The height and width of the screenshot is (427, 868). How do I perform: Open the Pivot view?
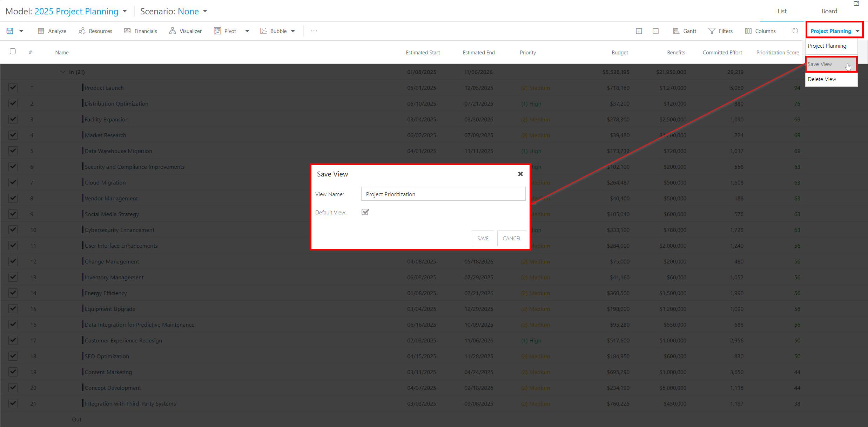tap(225, 31)
